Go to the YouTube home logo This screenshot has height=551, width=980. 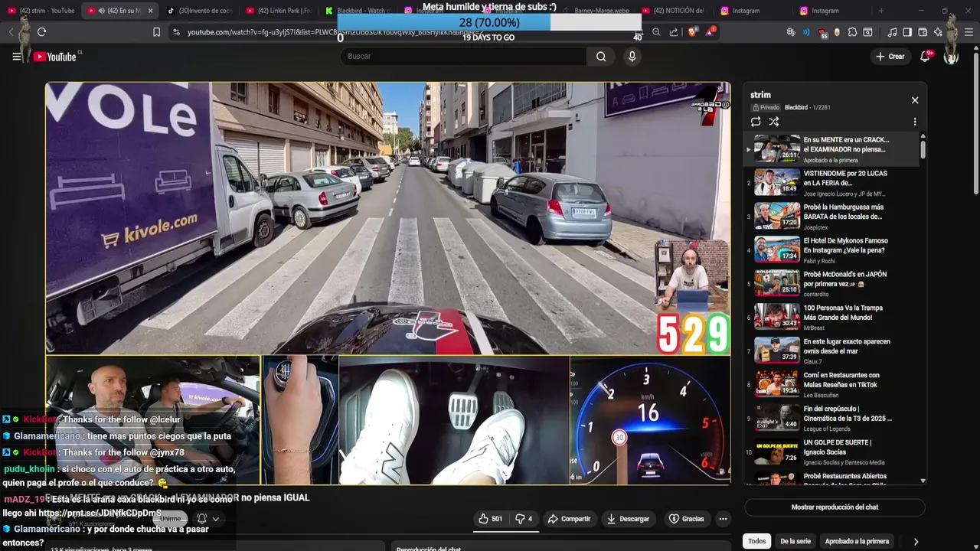pyautogui.click(x=56, y=57)
